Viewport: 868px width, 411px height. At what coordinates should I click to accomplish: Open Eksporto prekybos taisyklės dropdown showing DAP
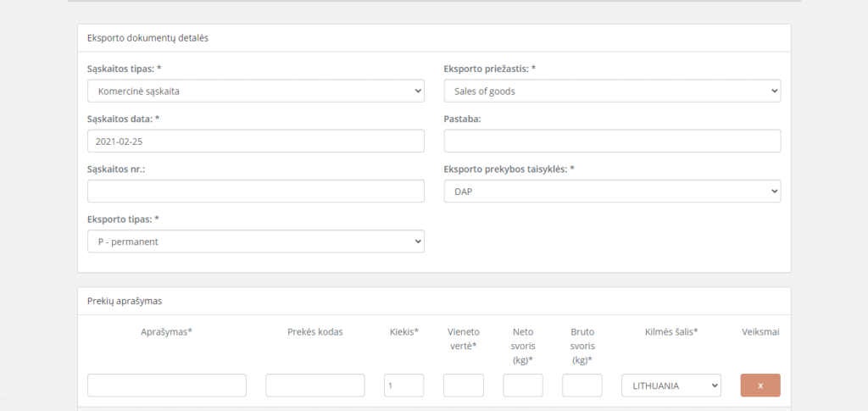click(611, 192)
